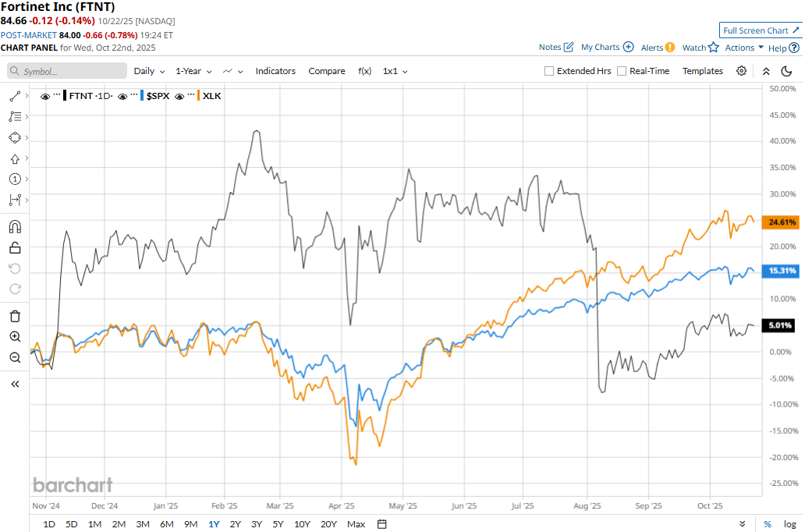Screen dimensions: 805x532
Task: Click the 24.61% XLK price label
Action: [782, 222]
